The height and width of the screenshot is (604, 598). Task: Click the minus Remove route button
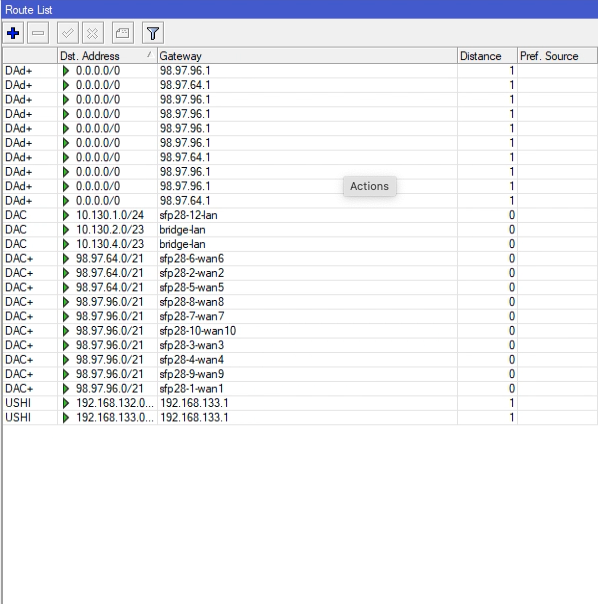[x=38, y=33]
